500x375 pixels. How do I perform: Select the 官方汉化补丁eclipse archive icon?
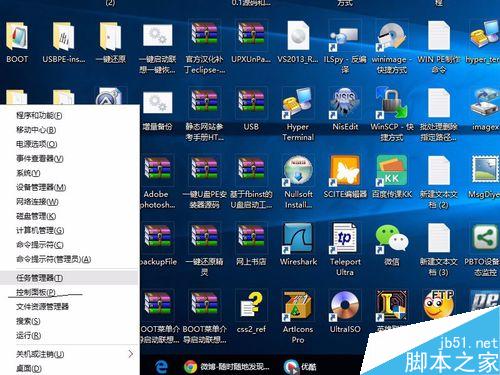[x=204, y=35]
